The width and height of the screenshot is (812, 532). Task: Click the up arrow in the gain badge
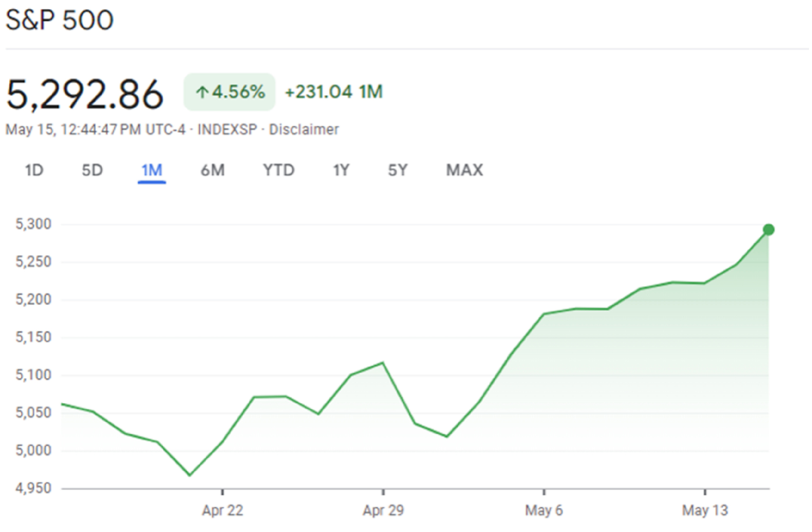click(x=202, y=92)
